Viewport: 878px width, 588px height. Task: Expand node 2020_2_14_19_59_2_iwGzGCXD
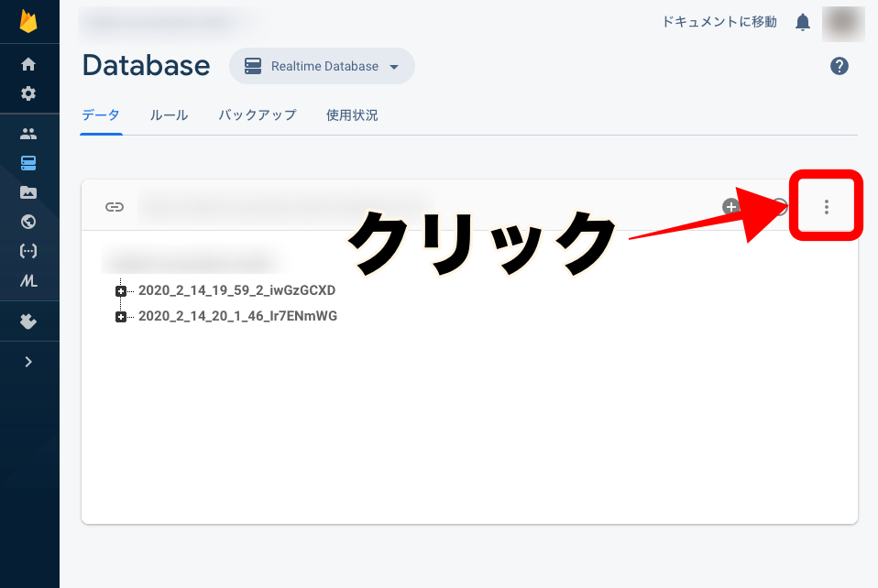click(x=120, y=291)
